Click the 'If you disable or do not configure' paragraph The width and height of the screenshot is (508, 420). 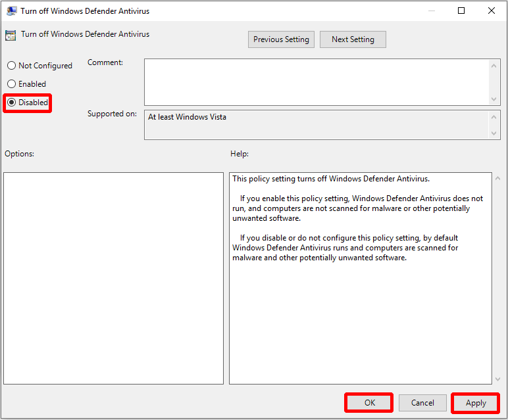(x=345, y=248)
